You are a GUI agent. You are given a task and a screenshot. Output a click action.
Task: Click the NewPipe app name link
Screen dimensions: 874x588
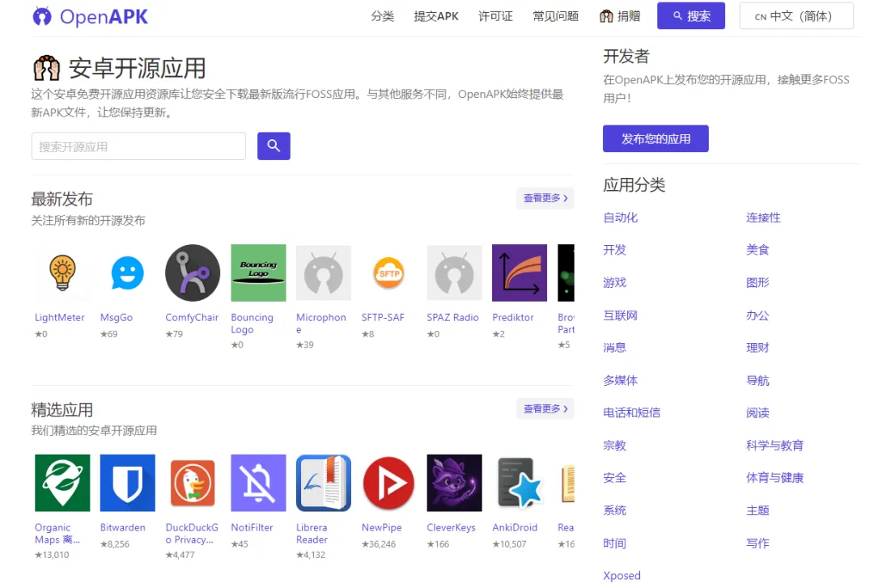pyautogui.click(x=382, y=528)
